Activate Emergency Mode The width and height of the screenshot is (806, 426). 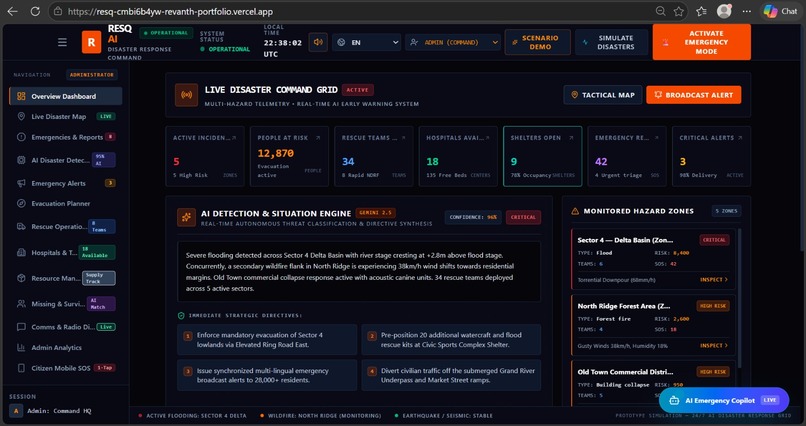click(x=702, y=42)
